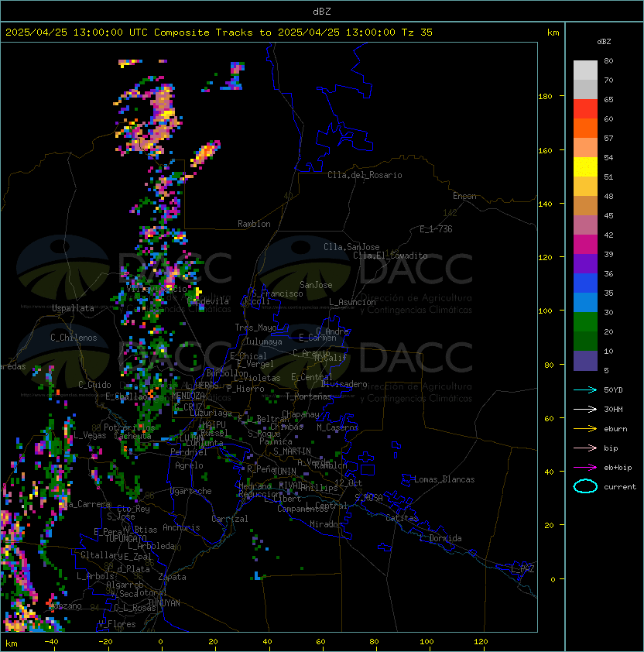
Task: Click the 'Zapata' map label
Action: coord(172,577)
